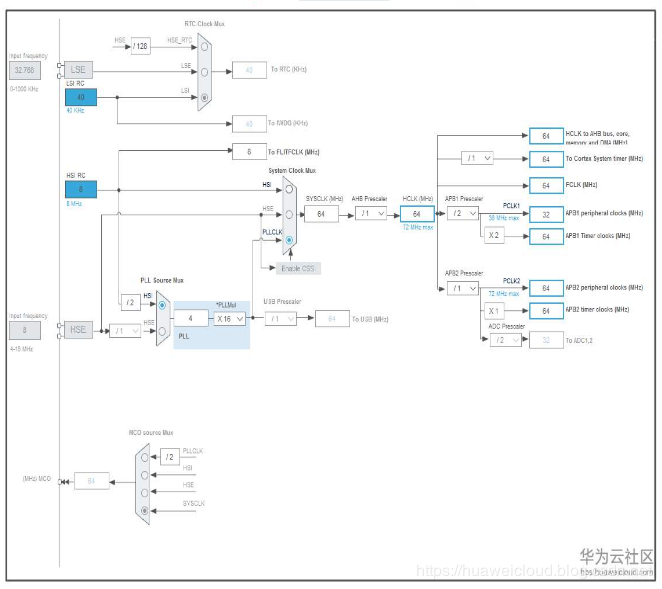The width and height of the screenshot is (662, 589).
Task: Open the Cortex System timer divider dropdown
Action: tap(477, 158)
